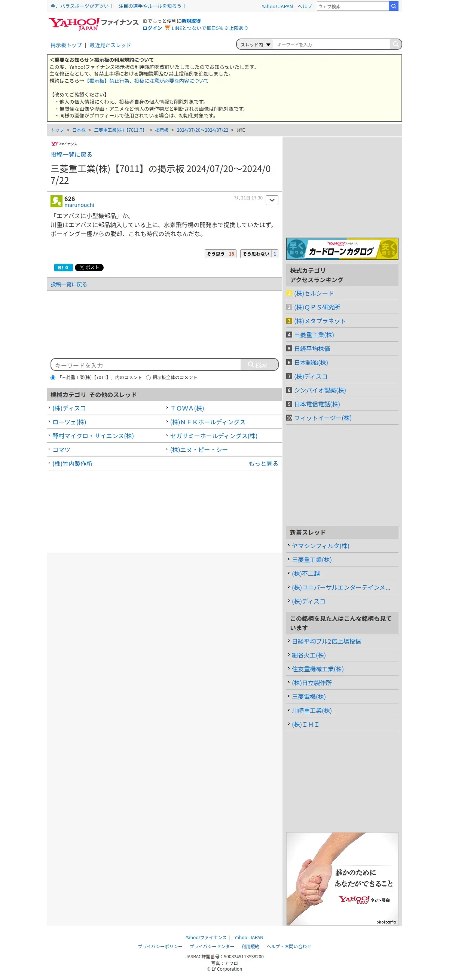449x980 pixels.
Task: Click 投稿一覧に戻る below the post
Action: (x=69, y=284)
